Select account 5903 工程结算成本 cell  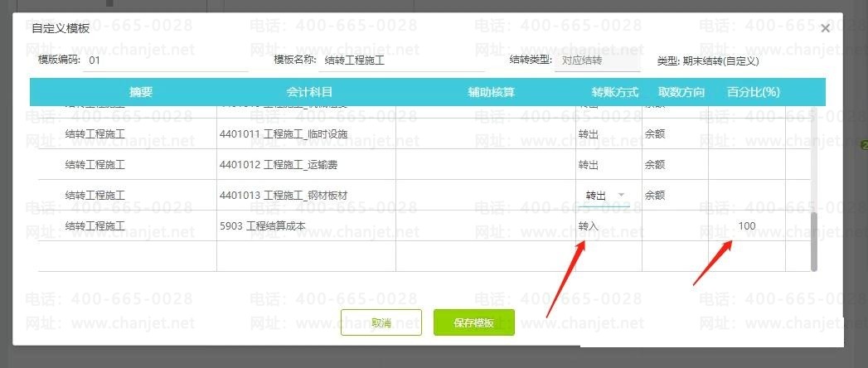306,225
